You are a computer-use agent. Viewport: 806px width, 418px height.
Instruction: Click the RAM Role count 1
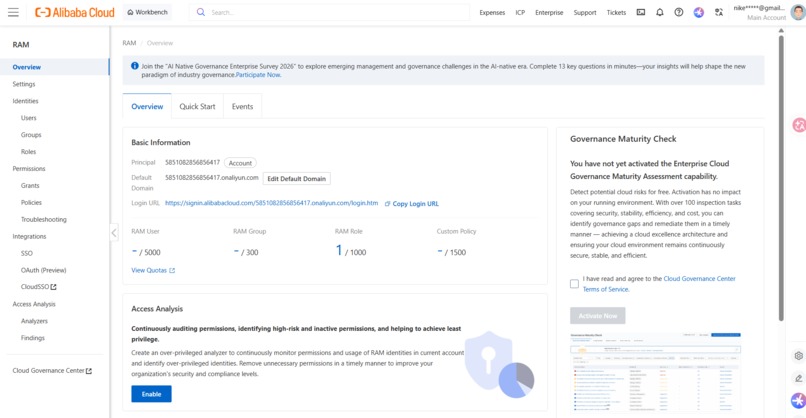coord(339,250)
